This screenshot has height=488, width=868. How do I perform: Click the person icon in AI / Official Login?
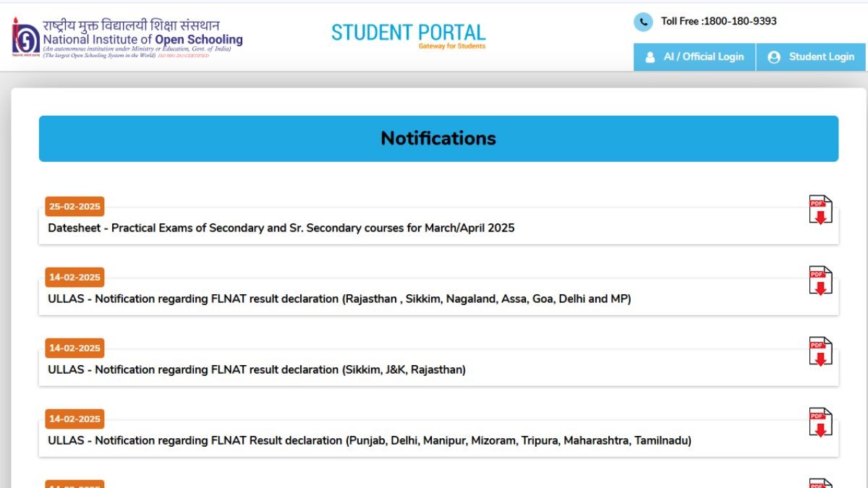[x=650, y=57]
